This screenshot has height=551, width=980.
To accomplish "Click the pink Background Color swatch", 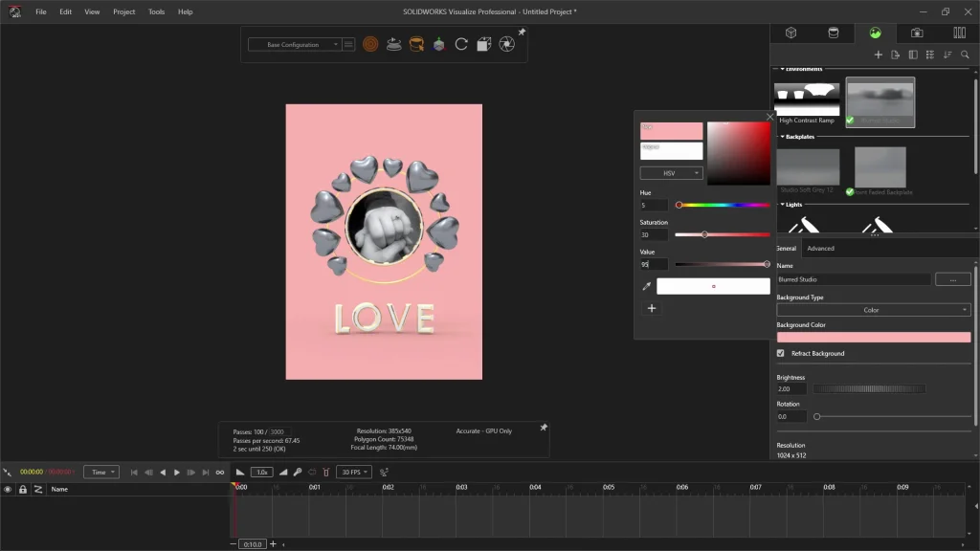I will click(873, 338).
